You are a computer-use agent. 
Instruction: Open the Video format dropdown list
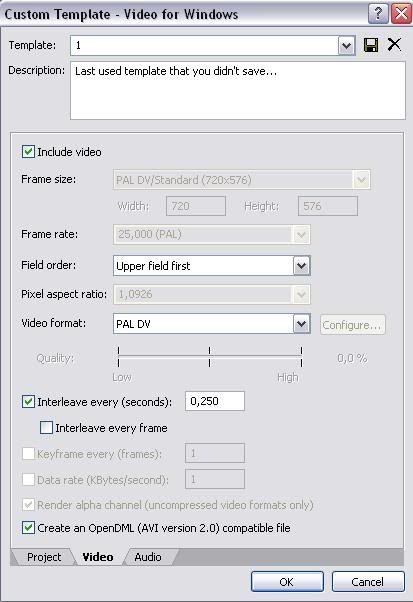tap(302, 324)
